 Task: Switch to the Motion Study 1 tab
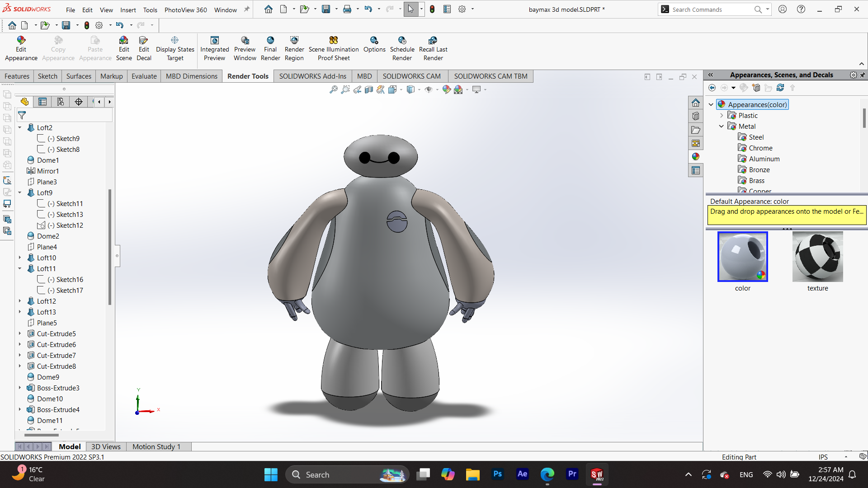click(156, 446)
